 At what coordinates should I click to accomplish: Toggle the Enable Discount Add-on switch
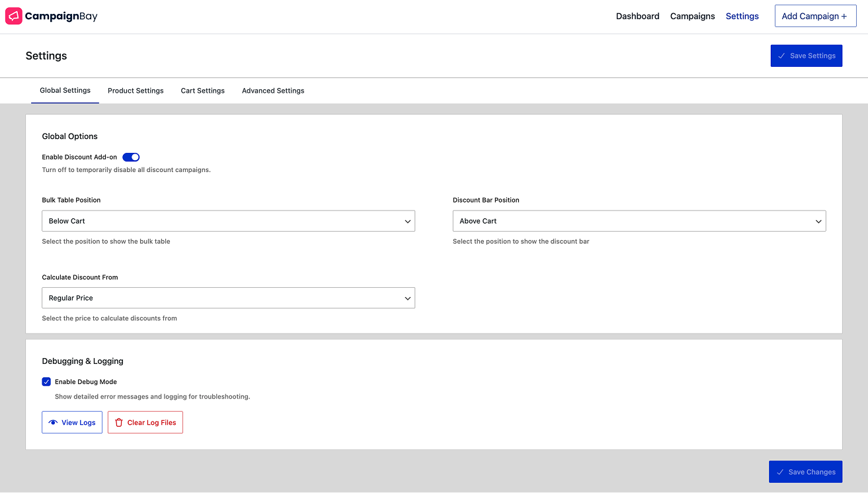tap(131, 157)
